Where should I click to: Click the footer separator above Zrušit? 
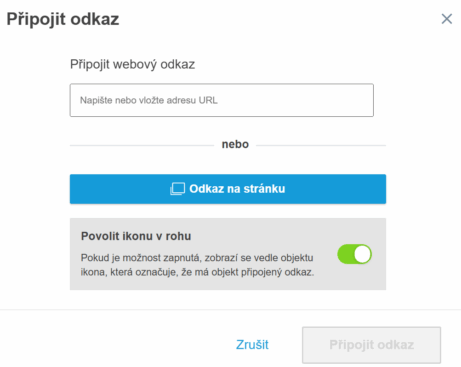(x=230, y=310)
